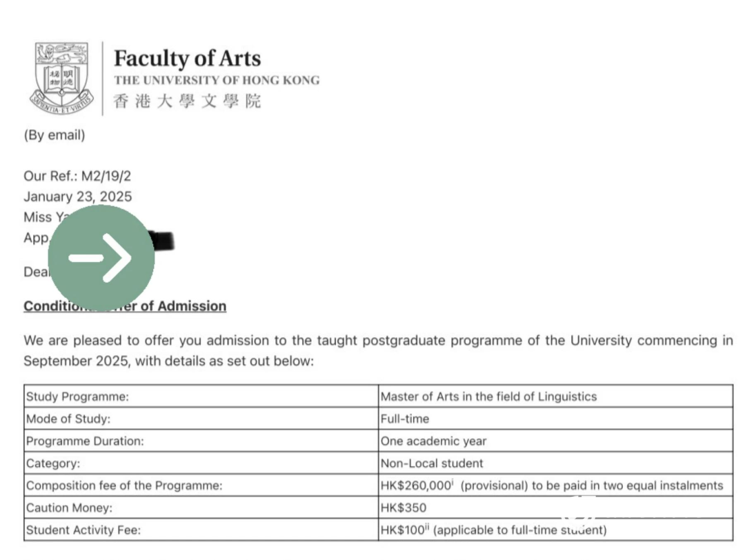Click the green right-arrow circle button
745x560 pixels.
[110, 257]
